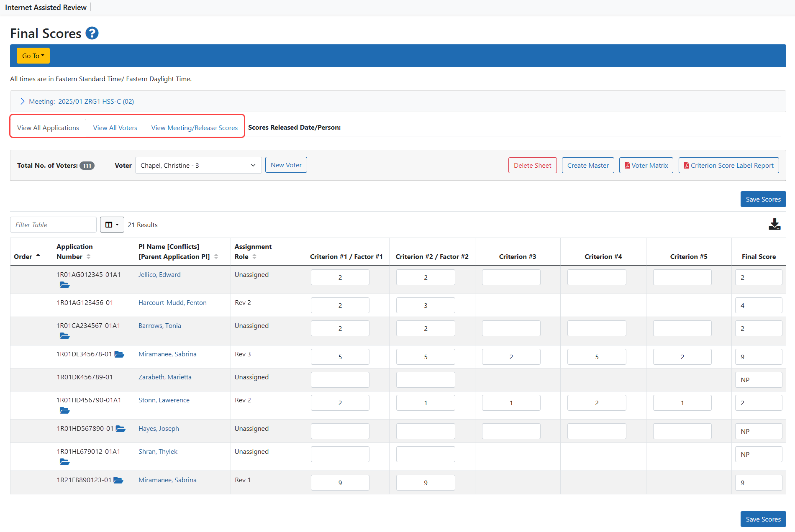The image size is (795, 532).
Task: Click into the Filter Table field
Action: (x=53, y=225)
